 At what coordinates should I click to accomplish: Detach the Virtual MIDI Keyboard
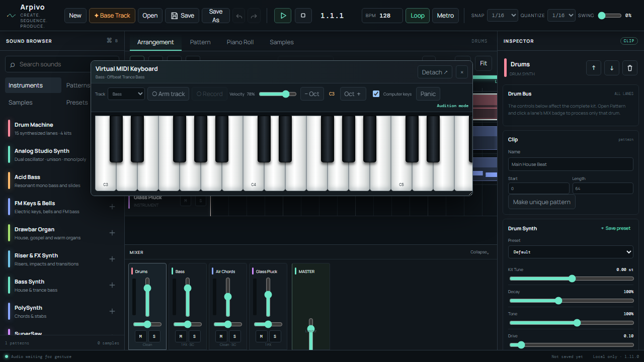click(435, 72)
